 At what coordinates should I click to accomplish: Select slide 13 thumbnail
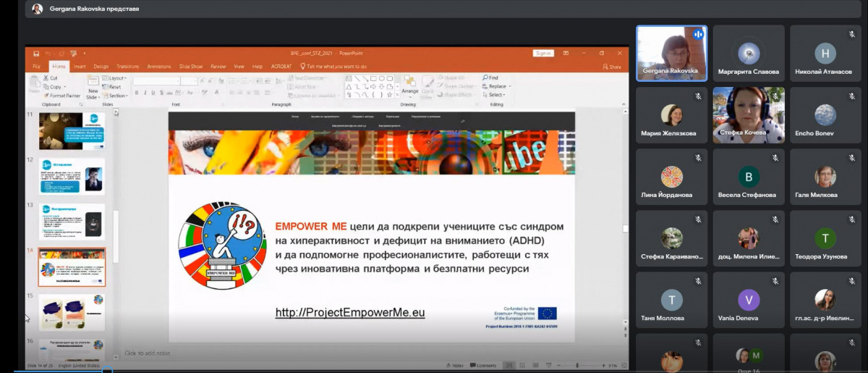pyautogui.click(x=72, y=222)
